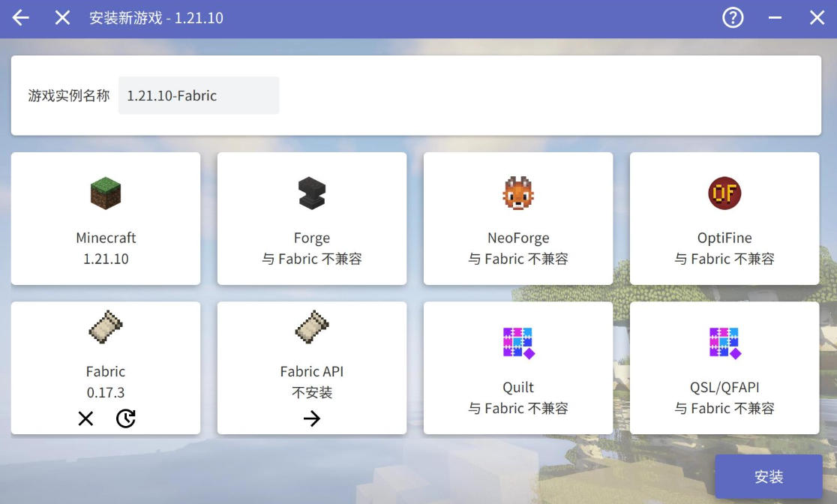Click the Fabric API 不安装 status text
This screenshot has width=837, height=504.
click(312, 392)
